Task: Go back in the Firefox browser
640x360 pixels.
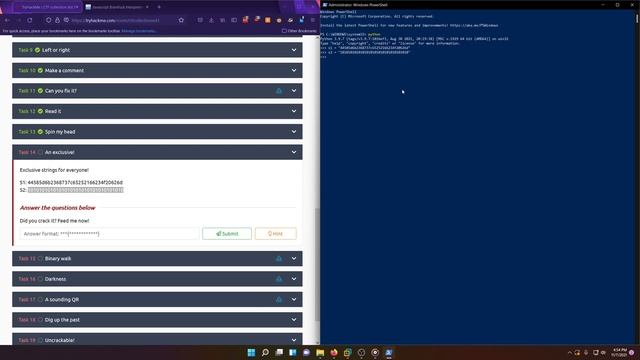Action: (x=7, y=20)
